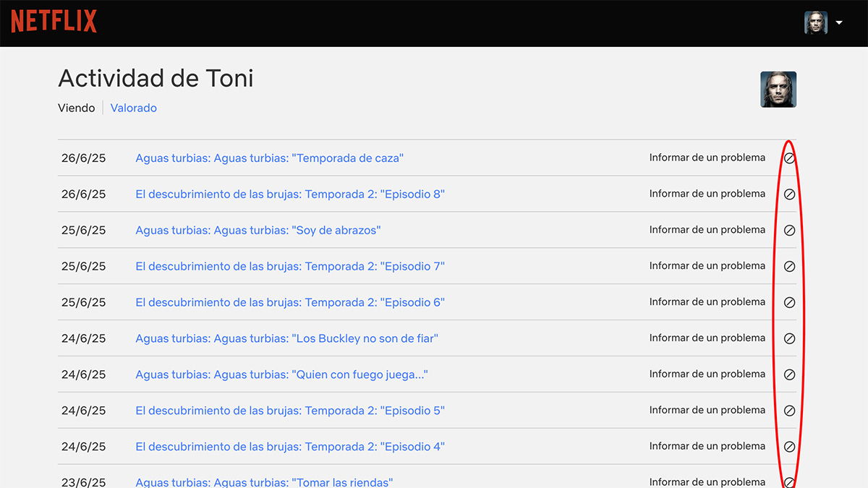
Task: Open "Quien con fuego juega..." episode link
Action: pyautogui.click(x=282, y=374)
